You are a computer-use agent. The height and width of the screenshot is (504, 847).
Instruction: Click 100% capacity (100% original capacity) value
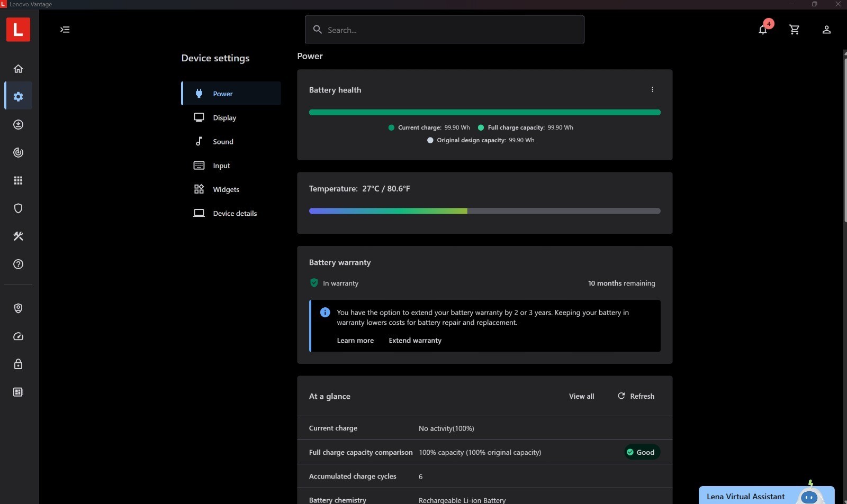tap(480, 452)
